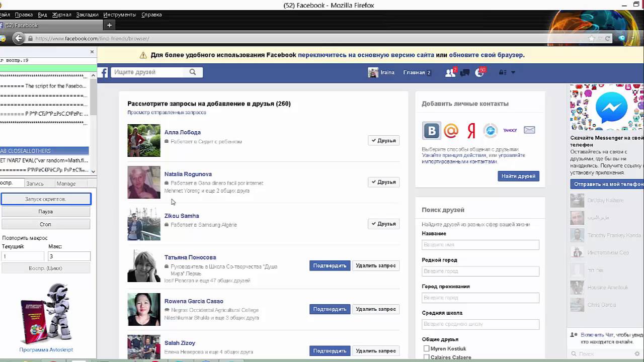Open Rowena Garcia Casao's profile photo
The image size is (644, 362).
click(x=144, y=310)
